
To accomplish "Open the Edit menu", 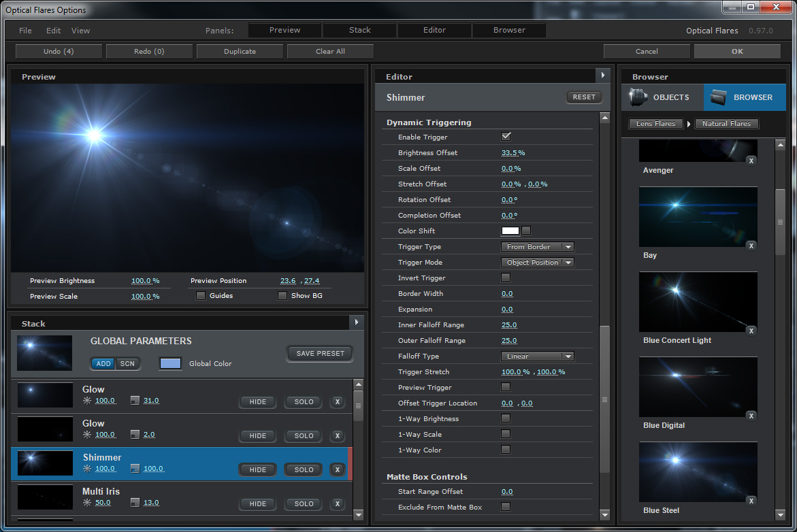I will click(53, 31).
